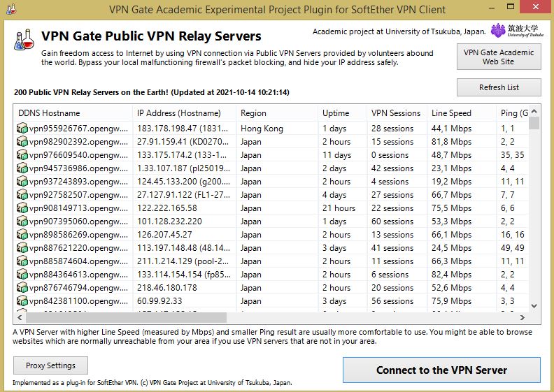Click the server icon for vpn937243893 row

click(22, 182)
